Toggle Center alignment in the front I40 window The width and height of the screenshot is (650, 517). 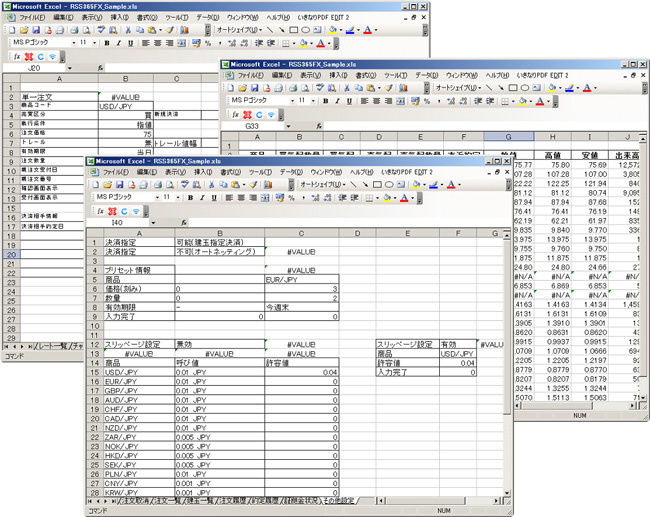click(x=241, y=198)
